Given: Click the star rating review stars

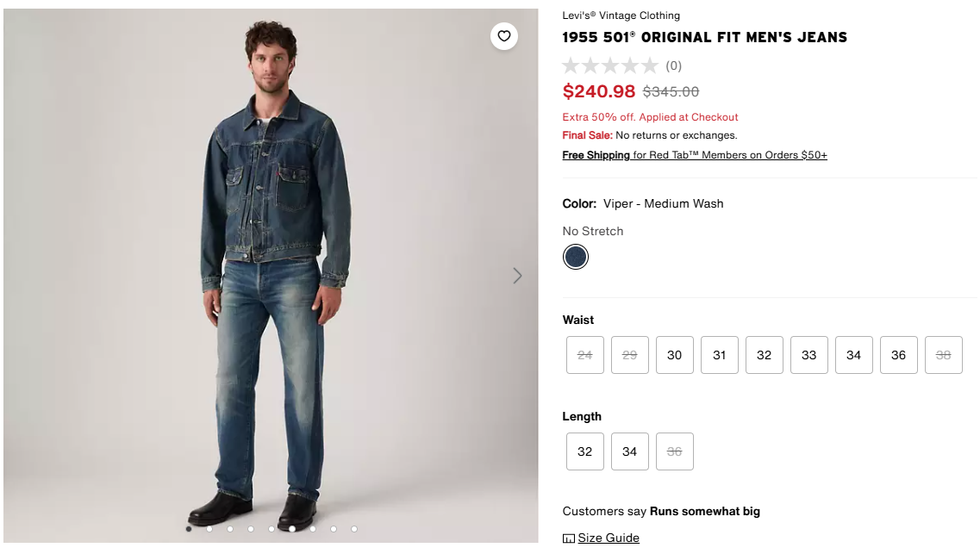Looking at the screenshot, I should 610,65.
